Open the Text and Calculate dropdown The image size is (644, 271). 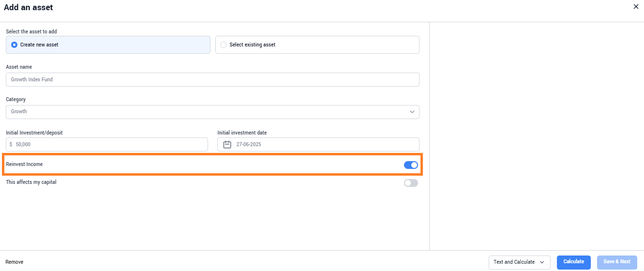[520, 262]
